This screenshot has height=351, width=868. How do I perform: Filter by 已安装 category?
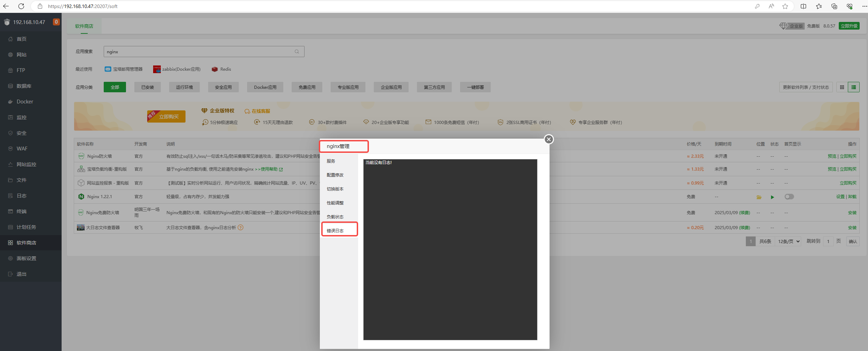[x=148, y=87]
